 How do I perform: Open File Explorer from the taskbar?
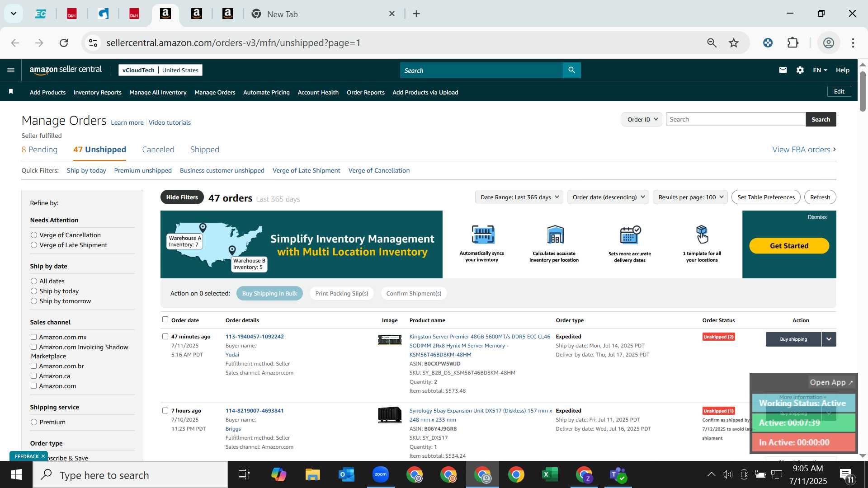click(312, 474)
